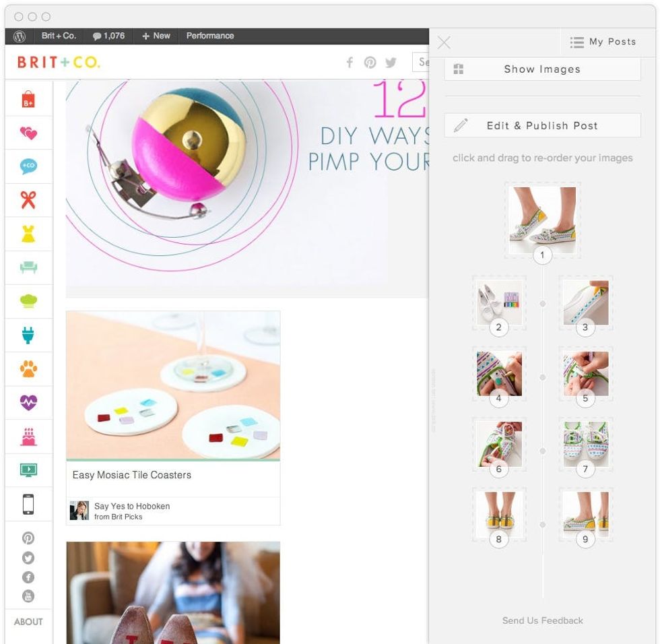
Task: Click the Twitter bird icon in header
Action: 391,62
